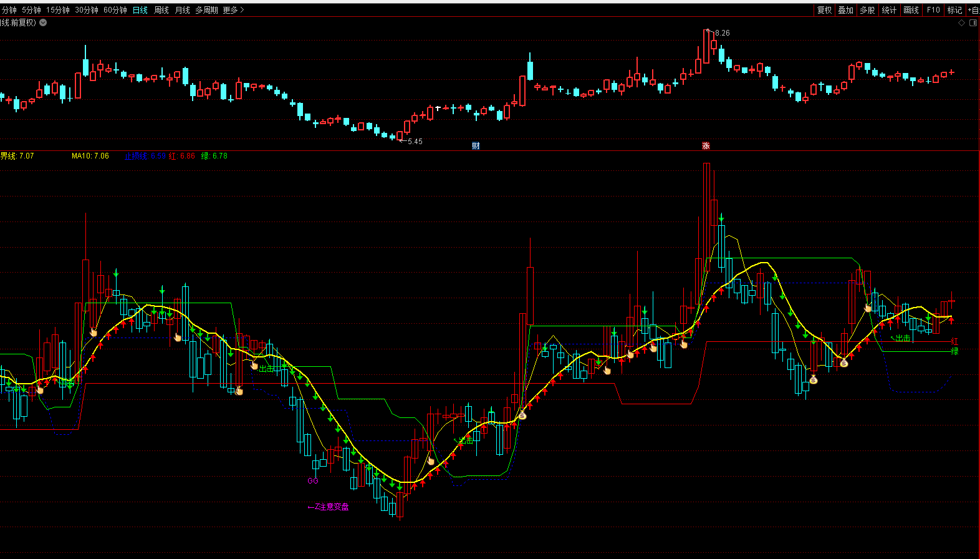Expand the 更多 period options
The width and height of the screenshot is (980, 559).
(233, 10)
